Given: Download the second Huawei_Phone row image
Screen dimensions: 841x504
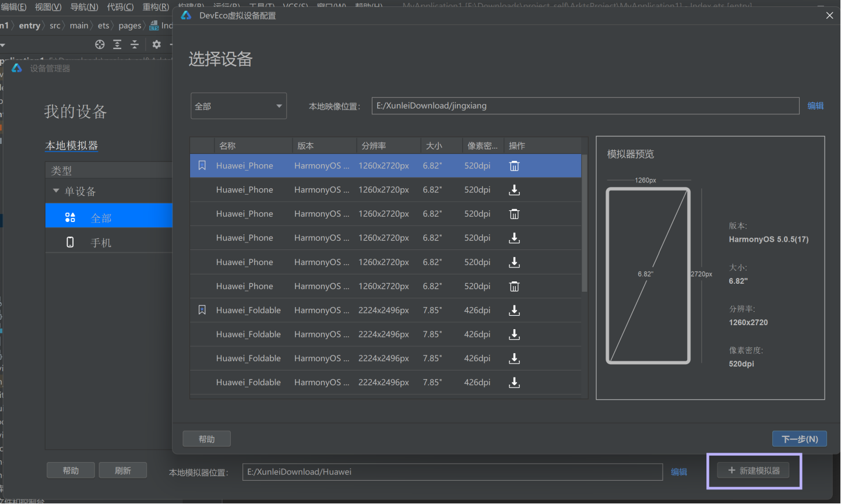Looking at the screenshot, I should click(x=515, y=190).
